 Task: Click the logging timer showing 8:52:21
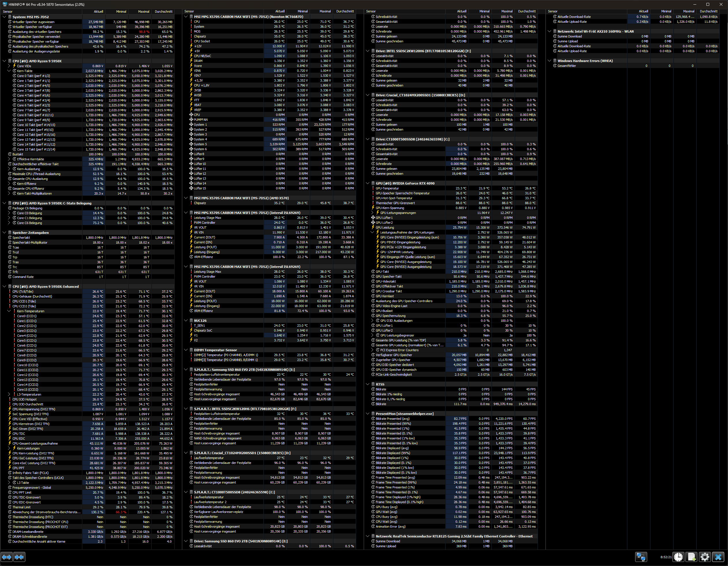click(x=666, y=557)
